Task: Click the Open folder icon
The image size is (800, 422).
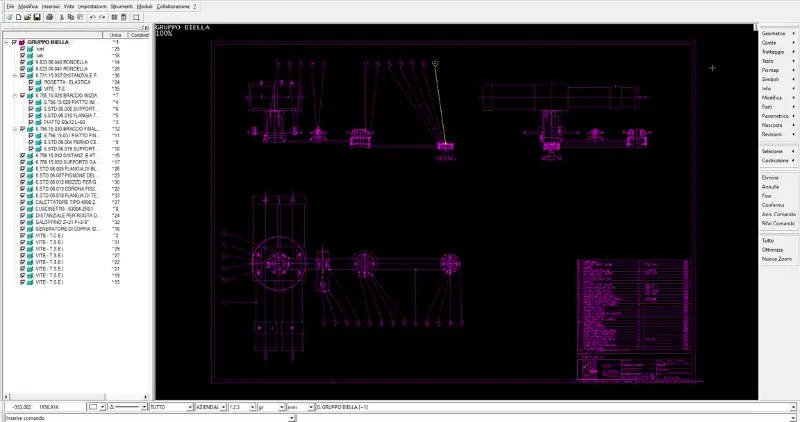Action: (x=26, y=17)
